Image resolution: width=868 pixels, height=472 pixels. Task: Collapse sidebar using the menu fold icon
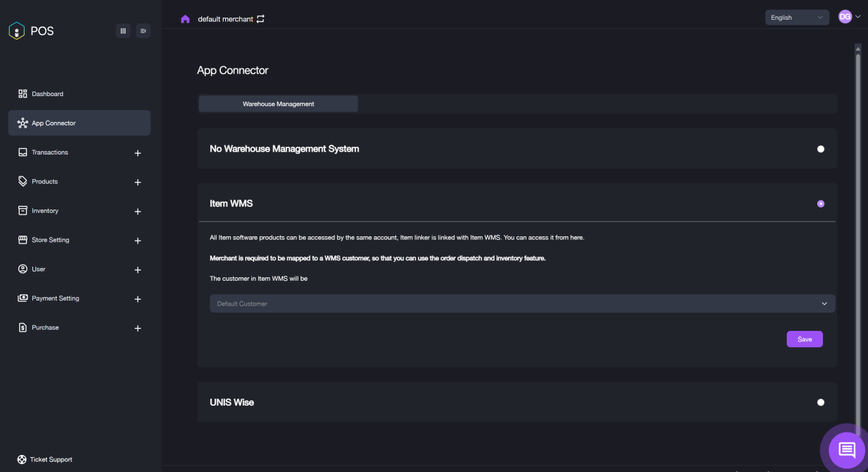coord(143,31)
